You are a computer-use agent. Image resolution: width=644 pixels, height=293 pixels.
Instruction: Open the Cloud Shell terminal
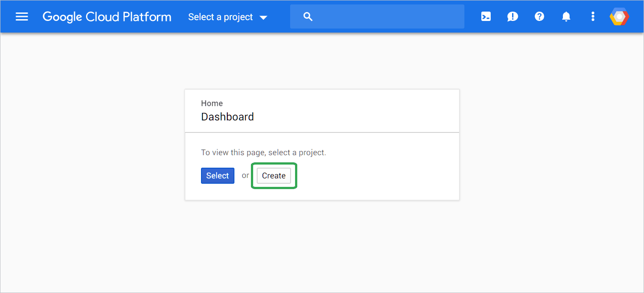pyautogui.click(x=485, y=17)
